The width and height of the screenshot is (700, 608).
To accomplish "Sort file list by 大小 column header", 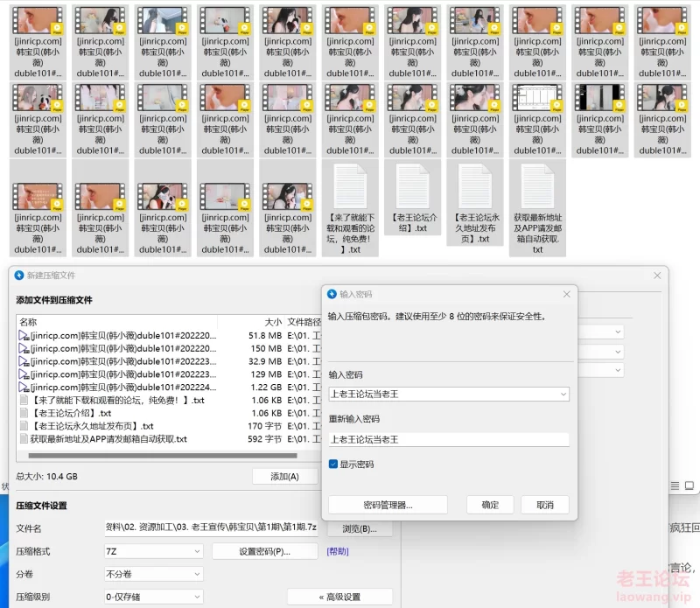I will (251, 322).
